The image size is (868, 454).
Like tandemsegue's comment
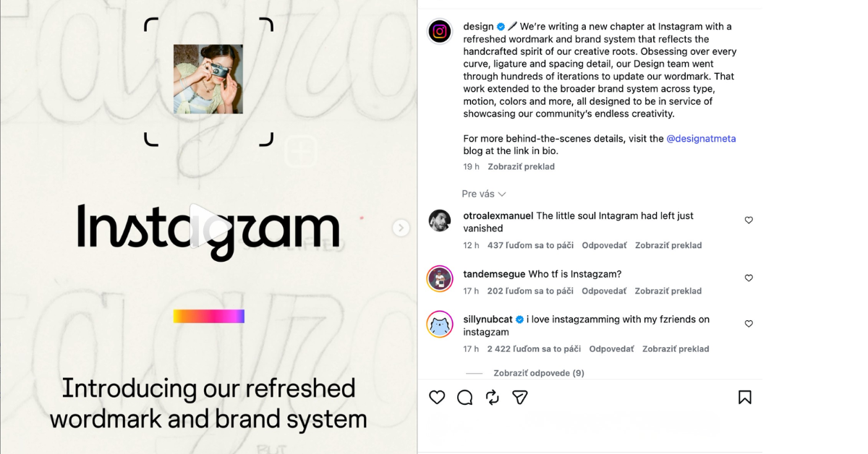click(749, 278)
